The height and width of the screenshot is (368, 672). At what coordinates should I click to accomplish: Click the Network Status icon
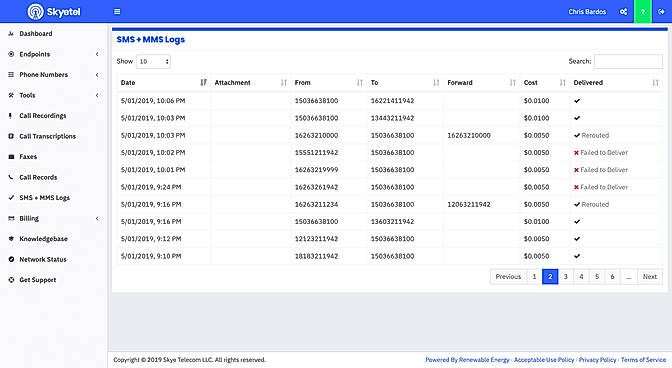[x=11, y=259]
